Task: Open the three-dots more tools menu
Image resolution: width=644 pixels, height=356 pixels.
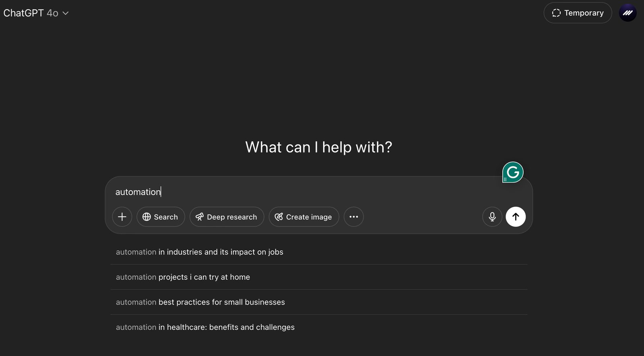Action: click(354, 217)
